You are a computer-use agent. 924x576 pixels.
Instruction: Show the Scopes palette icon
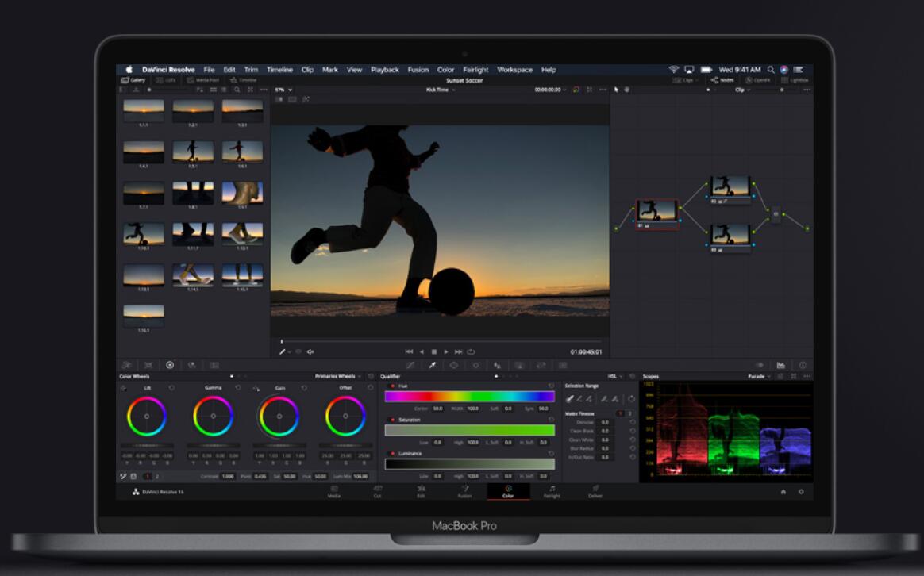[781, 365]
